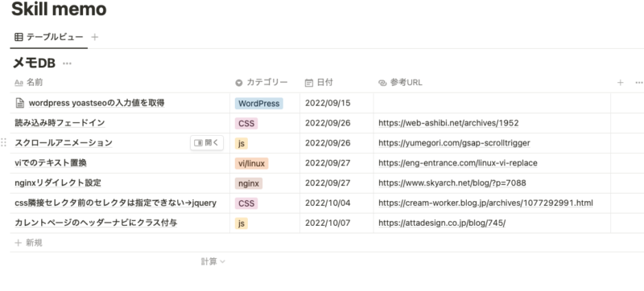Open the yumegori.com gsap-scrolltrigger link

454,143
